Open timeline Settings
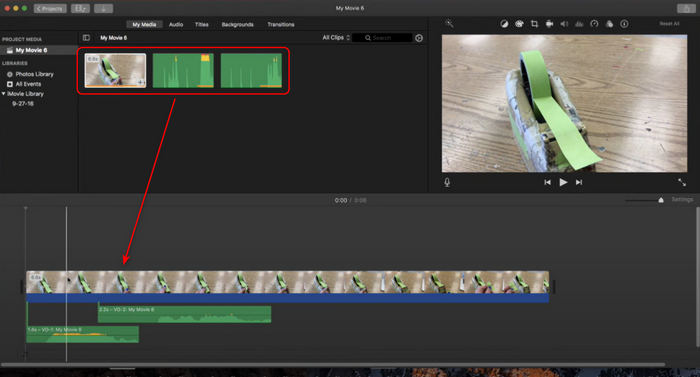Viewport: 700px width, 377px height. 682,200
